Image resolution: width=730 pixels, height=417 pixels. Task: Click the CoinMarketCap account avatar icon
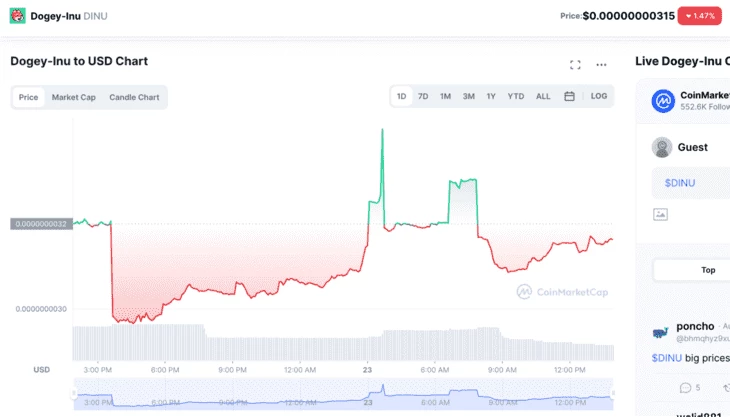(x=663, y=101)
